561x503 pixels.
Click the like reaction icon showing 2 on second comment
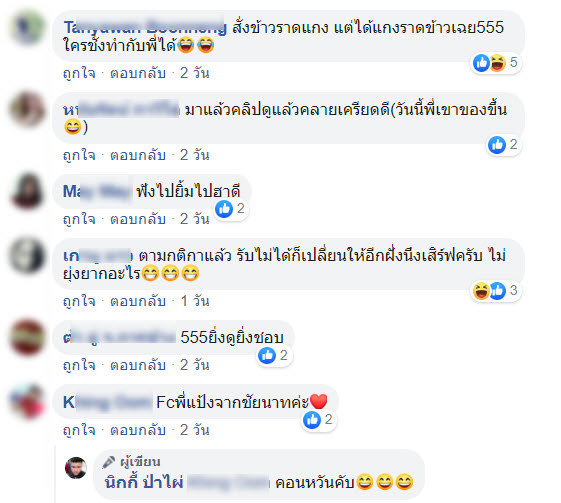pos(497,145)
